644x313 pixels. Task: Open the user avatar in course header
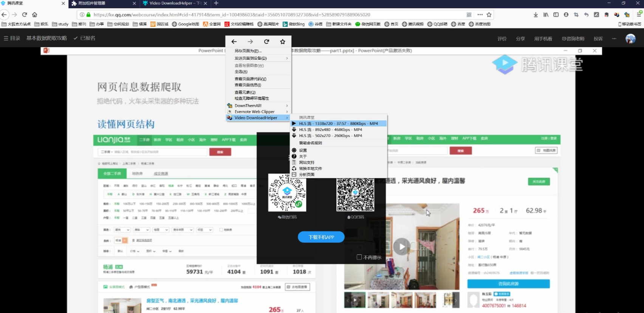pyautogui.click(x=630, y=39)
